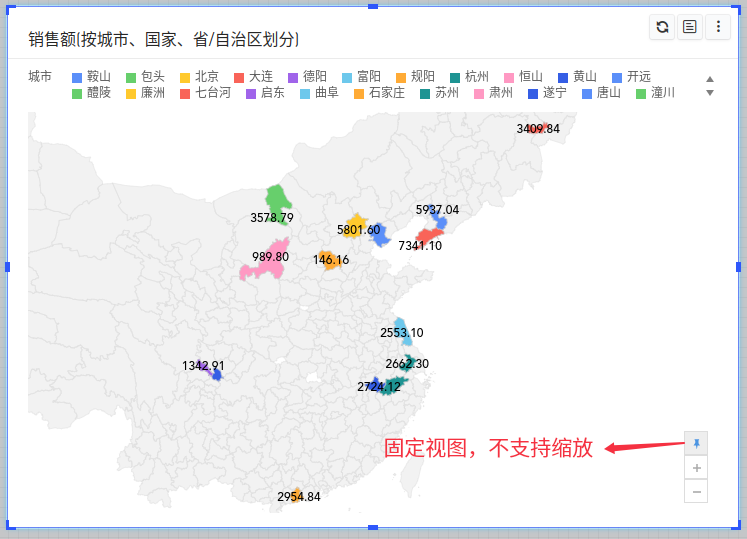
Task: Toggle 包头 series in the legend
Action: (145, 76)
